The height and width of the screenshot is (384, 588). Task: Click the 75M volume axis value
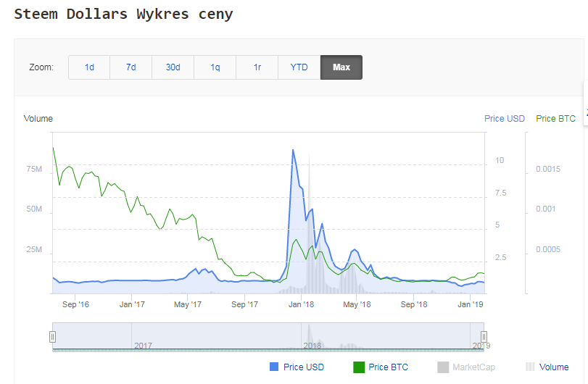[x=34, y=169]
